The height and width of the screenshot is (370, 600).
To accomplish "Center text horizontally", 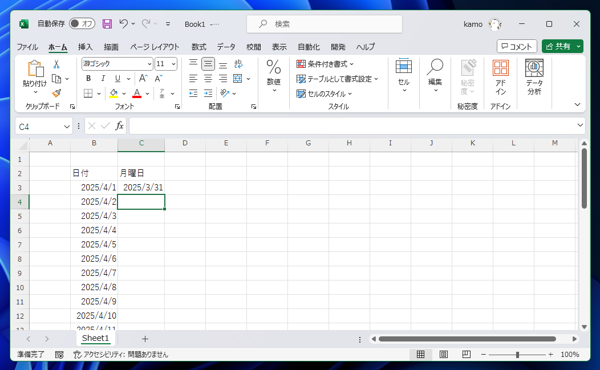I will coord(208,78).
